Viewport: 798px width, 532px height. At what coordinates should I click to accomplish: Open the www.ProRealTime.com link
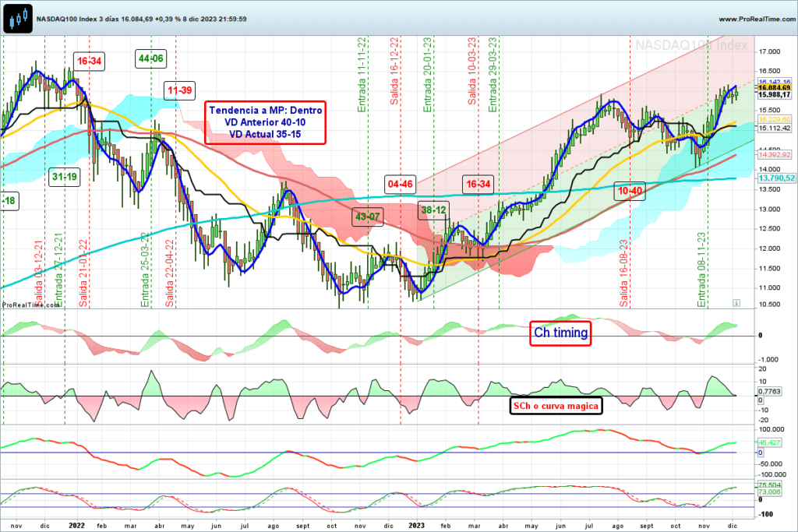tap(757, 19)
